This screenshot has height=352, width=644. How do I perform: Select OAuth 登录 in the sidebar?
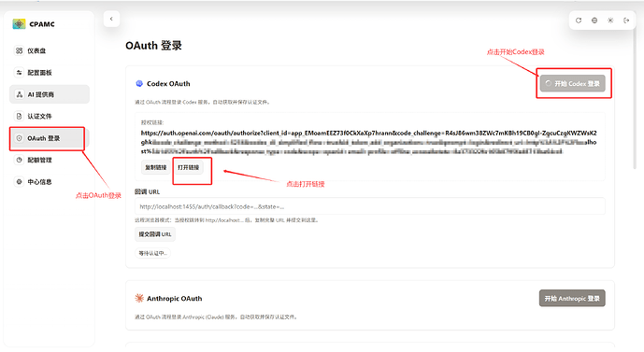[x=50, y=138]
